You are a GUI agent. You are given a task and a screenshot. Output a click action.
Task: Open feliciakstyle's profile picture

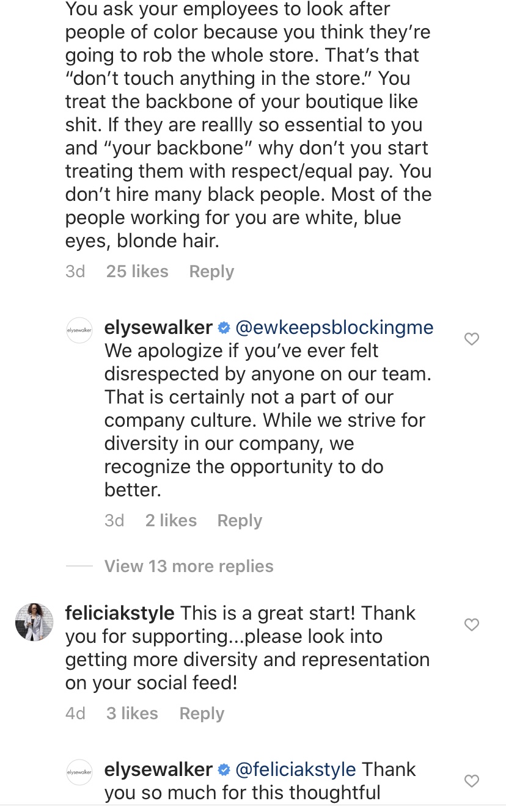(x=34, y=622)
